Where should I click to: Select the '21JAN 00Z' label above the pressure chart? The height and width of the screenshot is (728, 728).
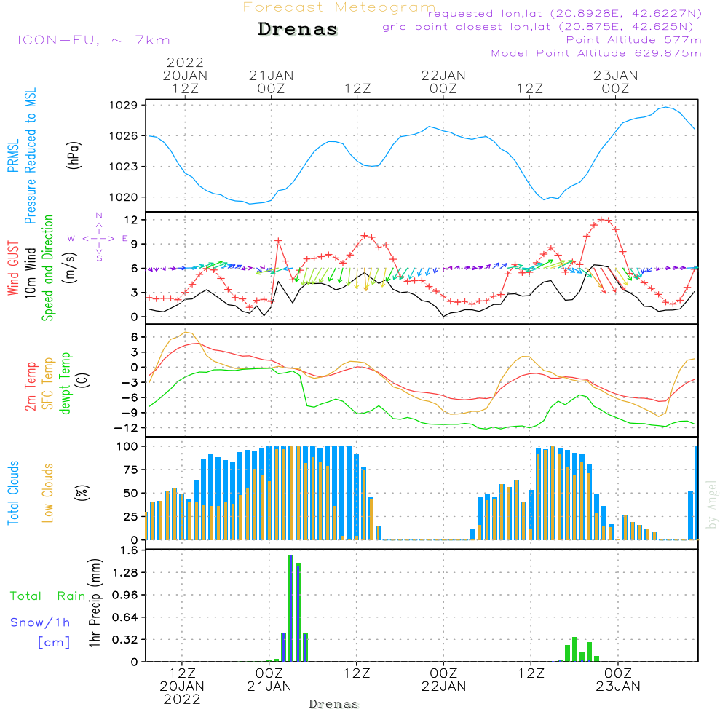[271, 82]
